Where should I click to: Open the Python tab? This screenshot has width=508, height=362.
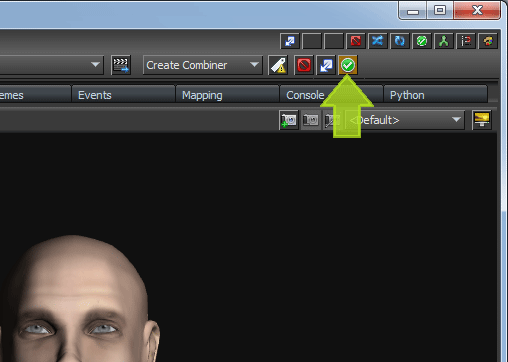[x=436, y=95]
